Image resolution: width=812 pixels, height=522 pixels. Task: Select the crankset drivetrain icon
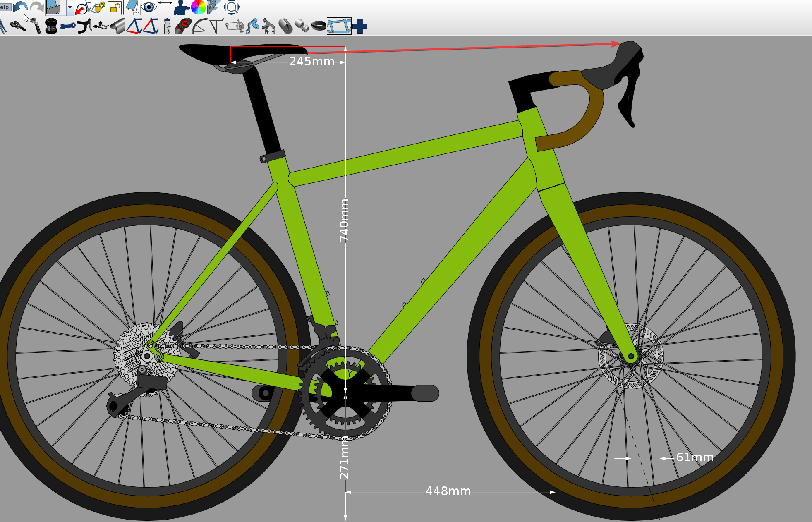[x=235, y=26]
